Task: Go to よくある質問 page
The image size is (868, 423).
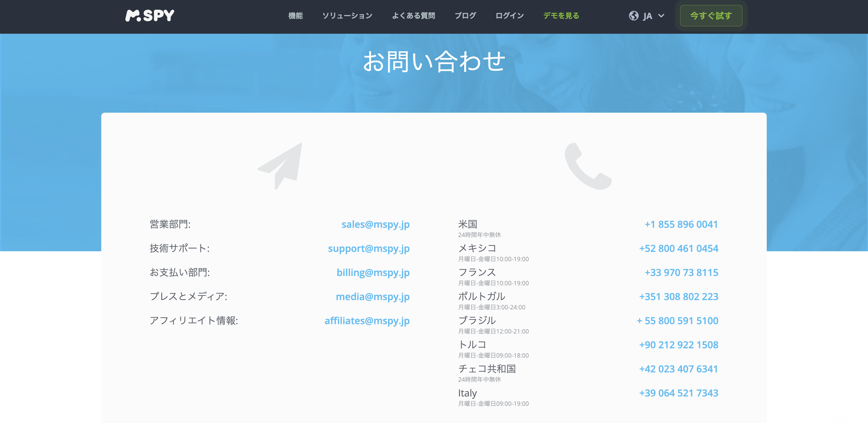Action: tap(414, 16)
